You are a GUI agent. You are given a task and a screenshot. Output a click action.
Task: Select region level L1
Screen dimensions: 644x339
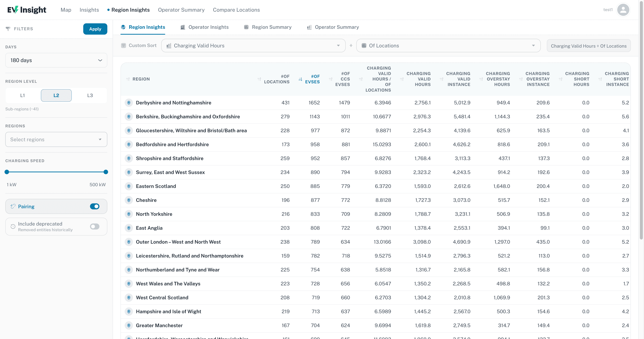(22, 95)
